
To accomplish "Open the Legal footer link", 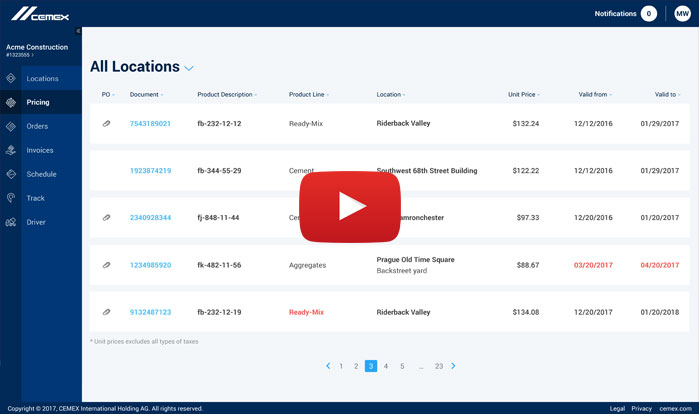I will click(x=617, y=408).
